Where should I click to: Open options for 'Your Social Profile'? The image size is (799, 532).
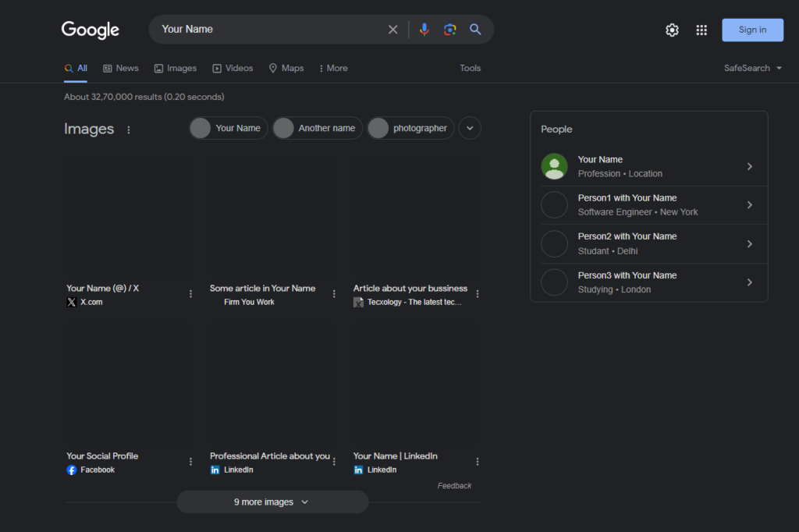click(190, 462)
